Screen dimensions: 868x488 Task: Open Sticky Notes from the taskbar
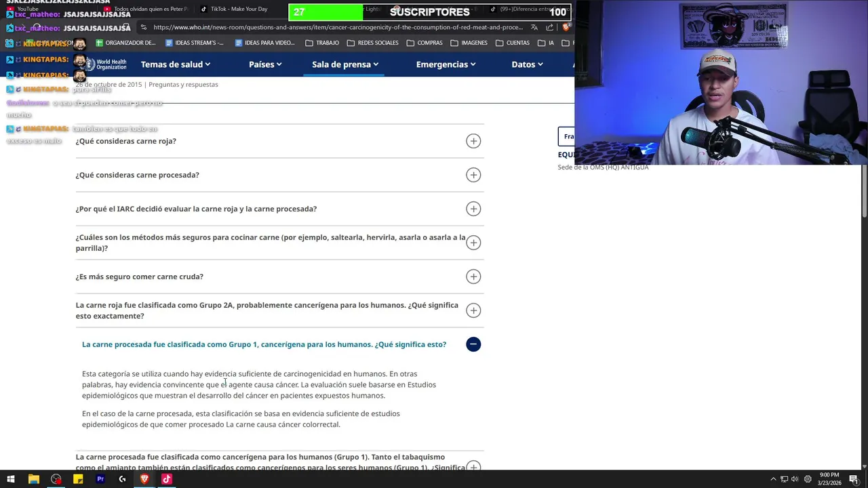[x=78, y=479]
